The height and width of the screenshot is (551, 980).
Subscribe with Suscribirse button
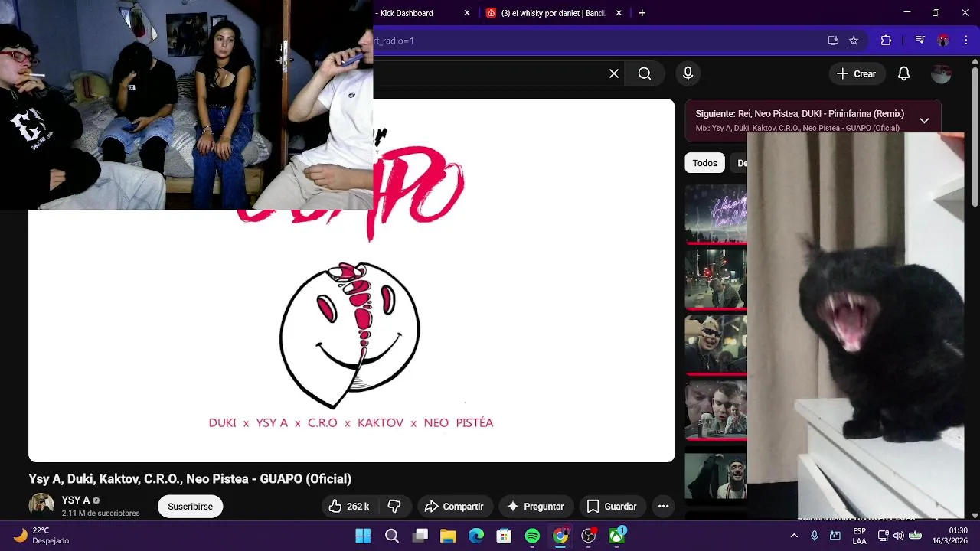[x=190, y=506]
